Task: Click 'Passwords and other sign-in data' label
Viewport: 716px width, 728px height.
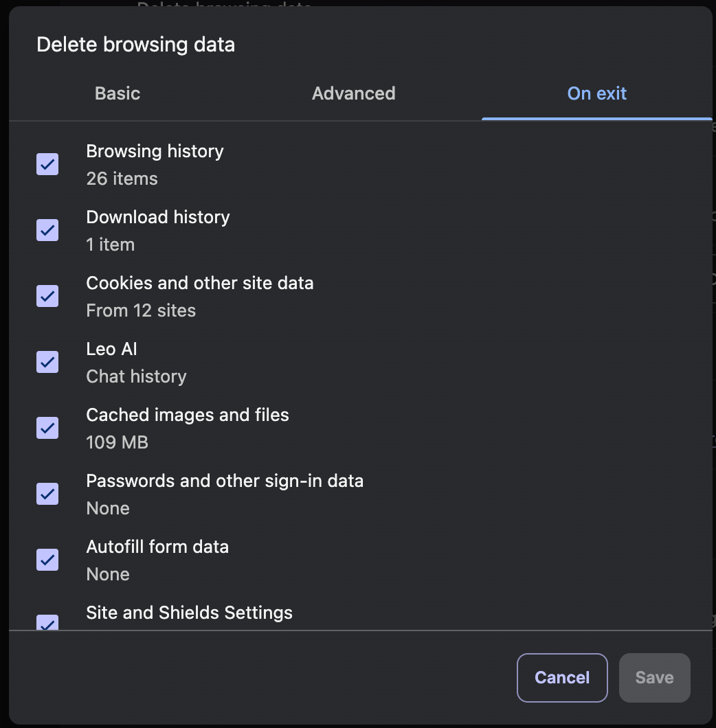Action: [x=225, y=481]
